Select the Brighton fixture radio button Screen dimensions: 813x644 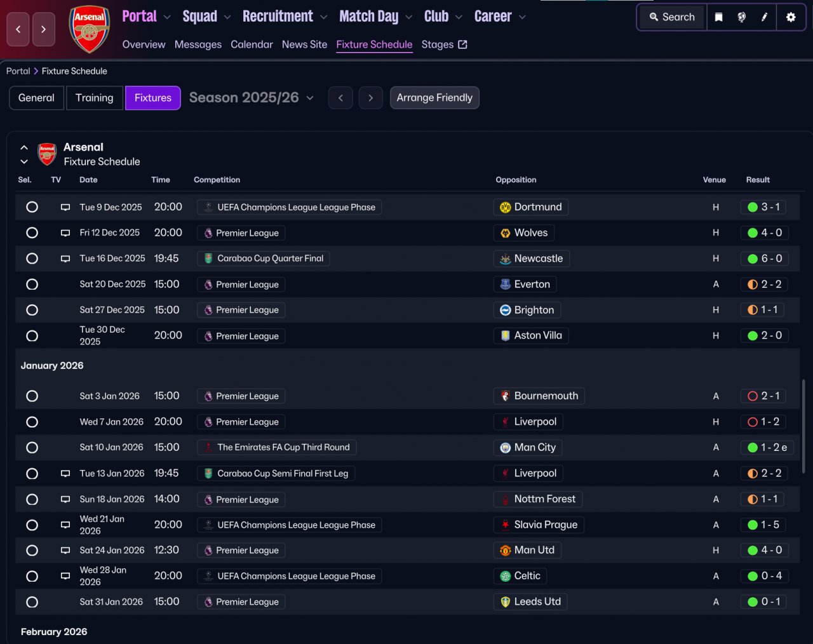point(32,310)
